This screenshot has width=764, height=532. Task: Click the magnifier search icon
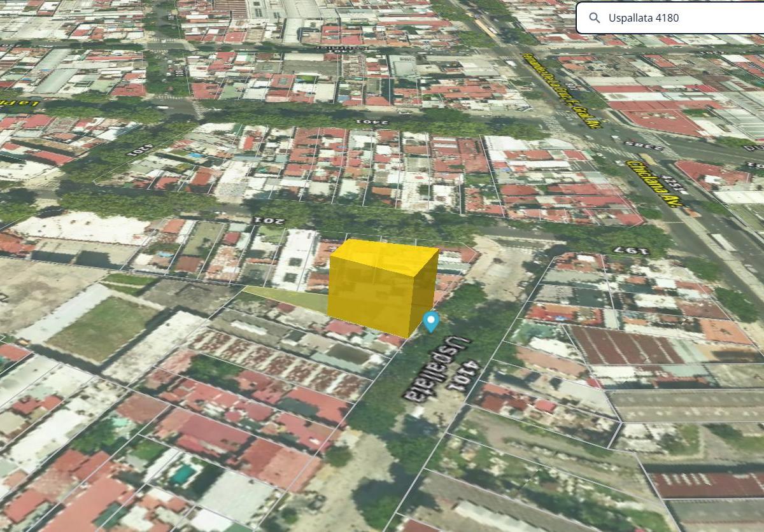tap(595, 18)
